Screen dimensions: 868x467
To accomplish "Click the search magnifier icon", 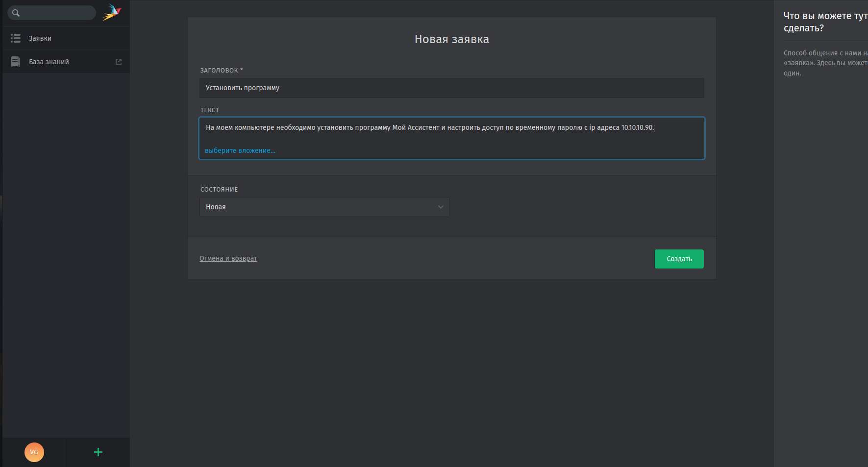I will tap(16, 13).
